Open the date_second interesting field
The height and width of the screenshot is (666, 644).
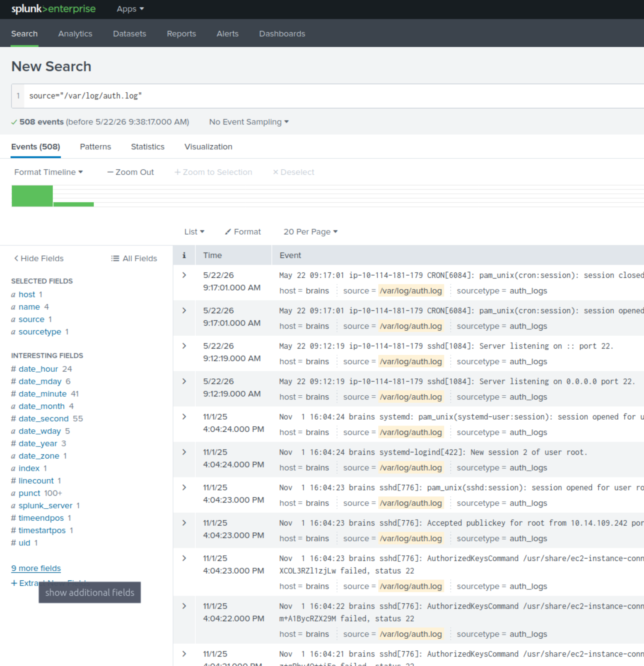43,418
